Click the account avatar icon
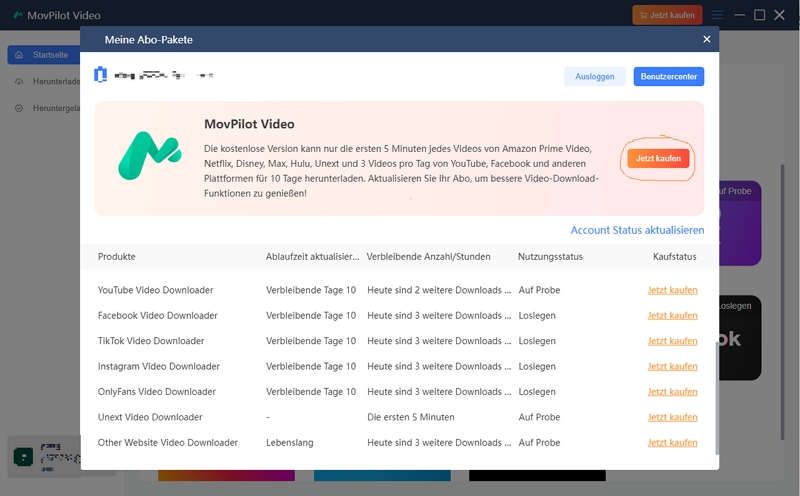This screenshot has height=496, width=800. pyautogui.click(x=100, y=75)
